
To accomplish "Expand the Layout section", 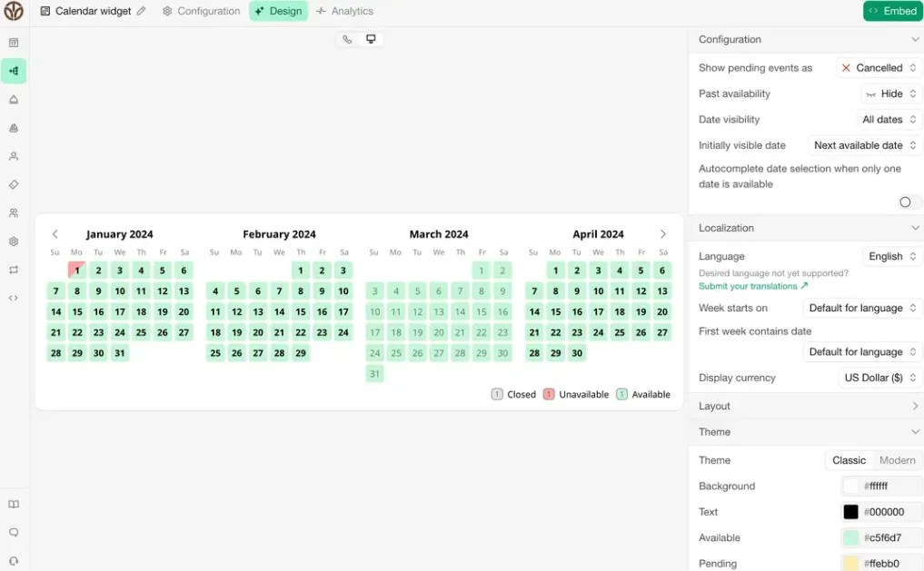I will [806, 406].
